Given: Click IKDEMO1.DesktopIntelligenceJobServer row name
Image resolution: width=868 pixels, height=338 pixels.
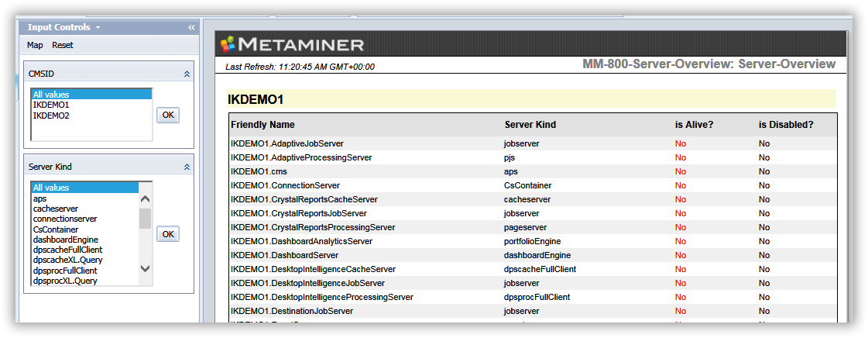Looking at the screenshot, I should coord(307,283).
